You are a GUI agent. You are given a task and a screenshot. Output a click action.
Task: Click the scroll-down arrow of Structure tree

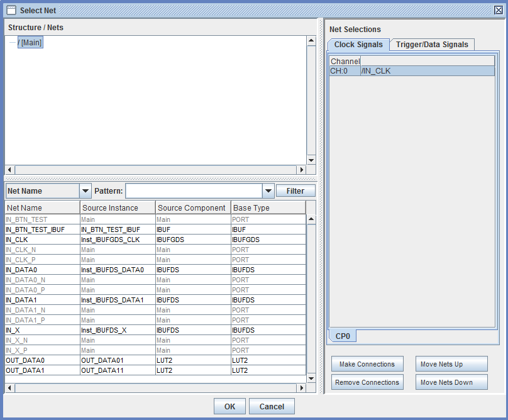(311, 160)
